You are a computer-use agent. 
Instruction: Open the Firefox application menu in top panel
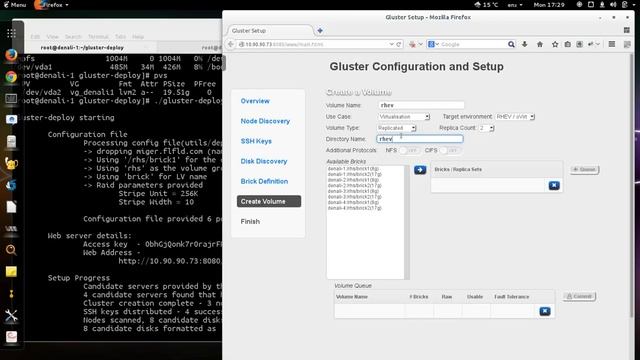pos(51,5)
